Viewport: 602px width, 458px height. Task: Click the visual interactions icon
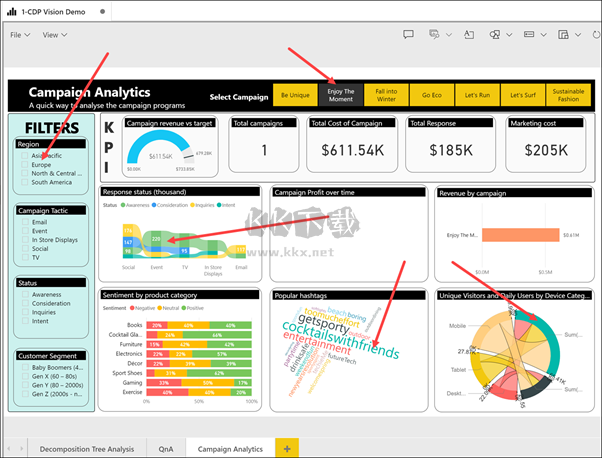(563, 35)
